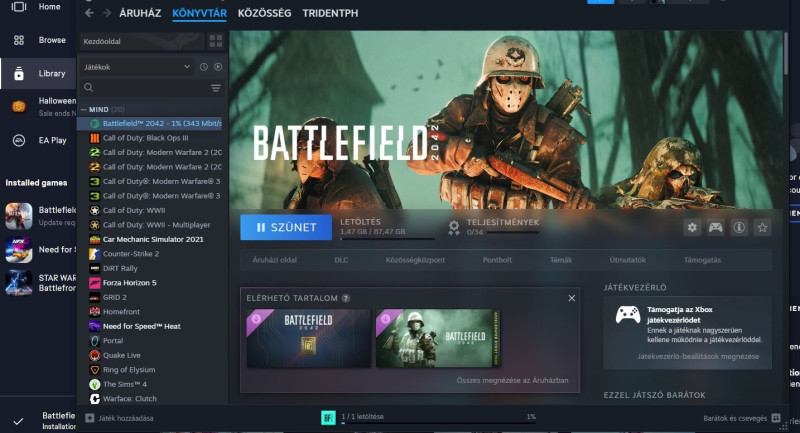Click Összes megnézése az Áruházban
Screen dimensions: 800x433
tap(512, 380)
